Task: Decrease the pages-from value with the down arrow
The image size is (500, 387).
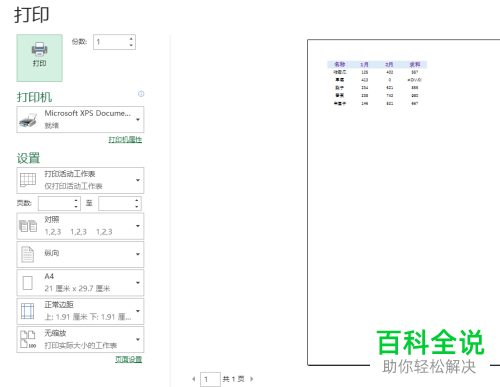Action: [x=76, y=207]
